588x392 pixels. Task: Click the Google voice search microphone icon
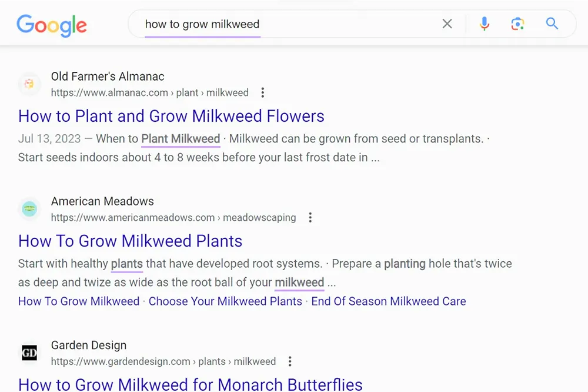[484, 24]
